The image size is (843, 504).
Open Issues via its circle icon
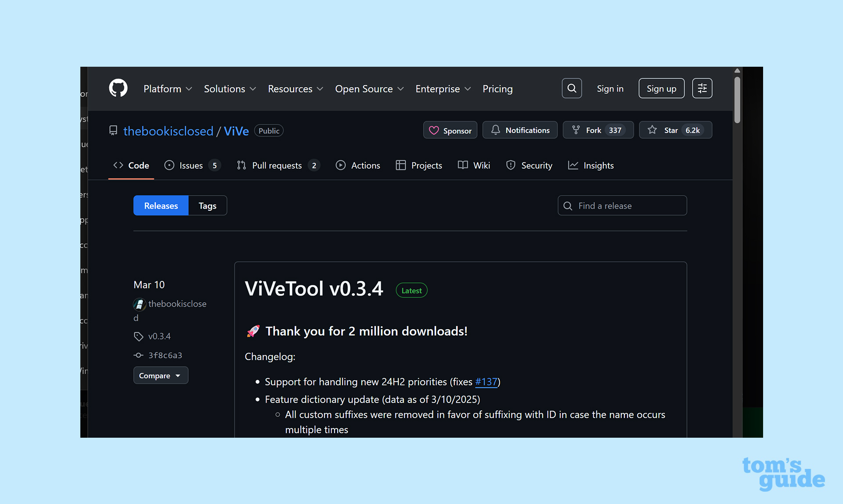pyautogui.click(x=169, y=165)
